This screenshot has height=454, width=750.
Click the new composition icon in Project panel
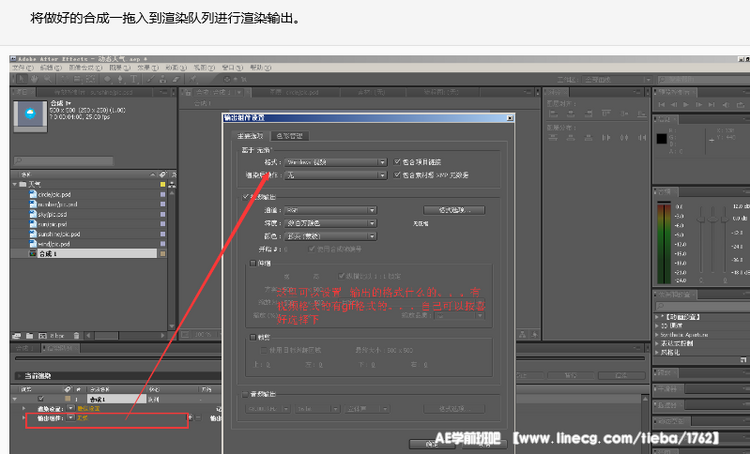[x=43, y=336]
